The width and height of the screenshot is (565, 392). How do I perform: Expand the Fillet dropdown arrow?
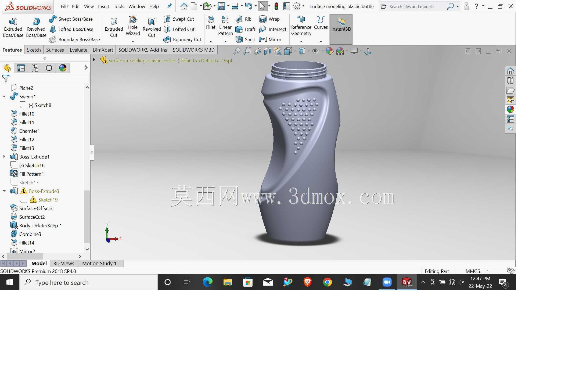coord(211,42)
